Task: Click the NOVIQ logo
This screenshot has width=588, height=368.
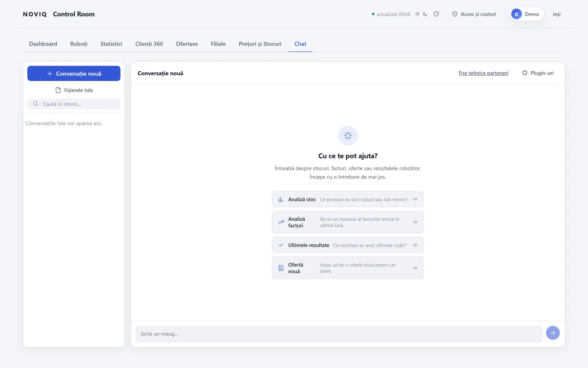Action: coord(35,14)
